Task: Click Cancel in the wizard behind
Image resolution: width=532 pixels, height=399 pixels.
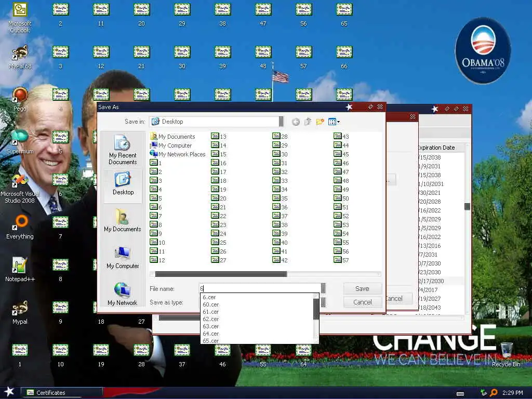Action: (x=399, y=299)
